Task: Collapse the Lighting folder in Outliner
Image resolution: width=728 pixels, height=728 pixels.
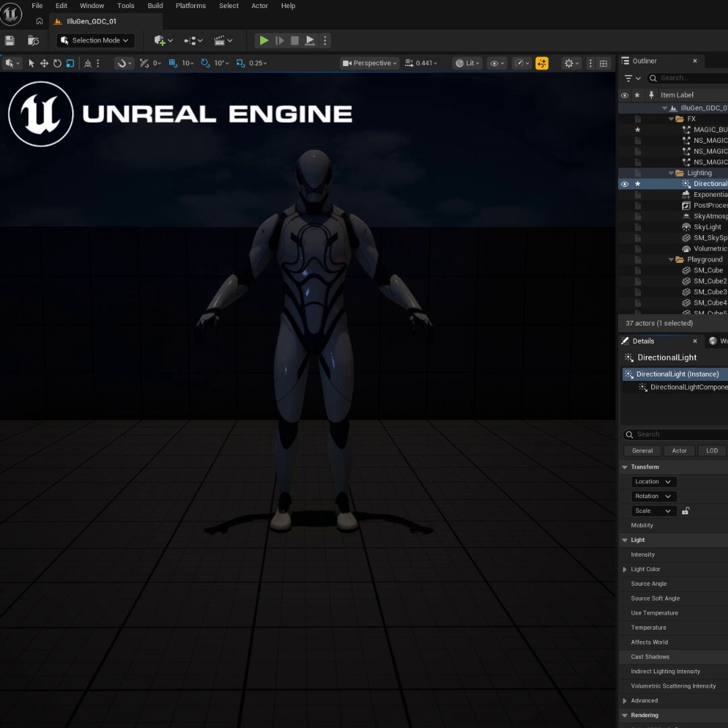Action: click(671, 173)
